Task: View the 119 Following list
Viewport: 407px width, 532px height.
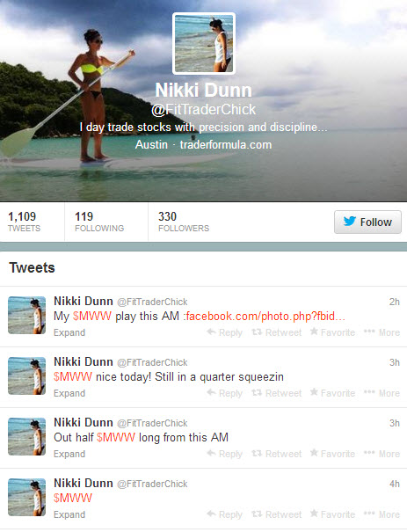Action: [99, 222]
